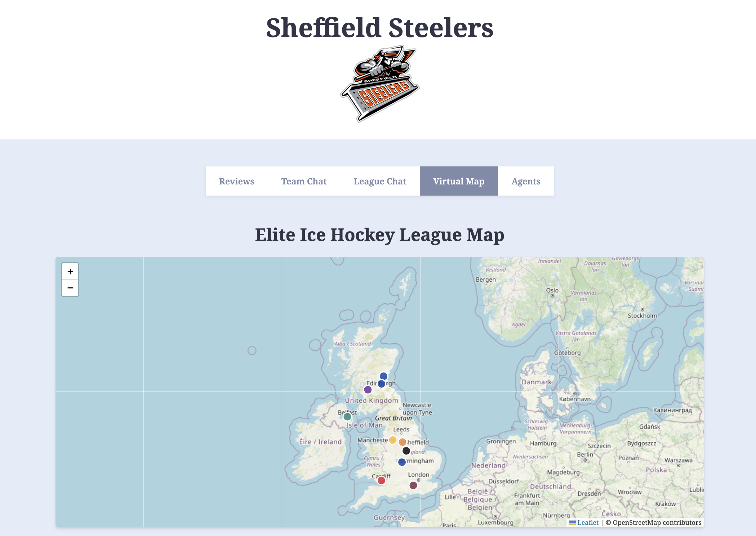
Task: Click the purple marker west of Edinburgh
Action: pos(368,389)
